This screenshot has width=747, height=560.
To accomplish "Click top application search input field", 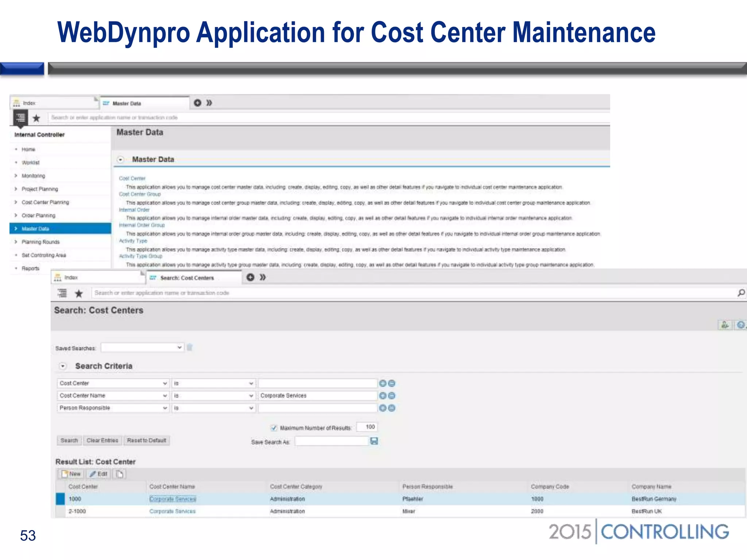I will click(328, 117).
